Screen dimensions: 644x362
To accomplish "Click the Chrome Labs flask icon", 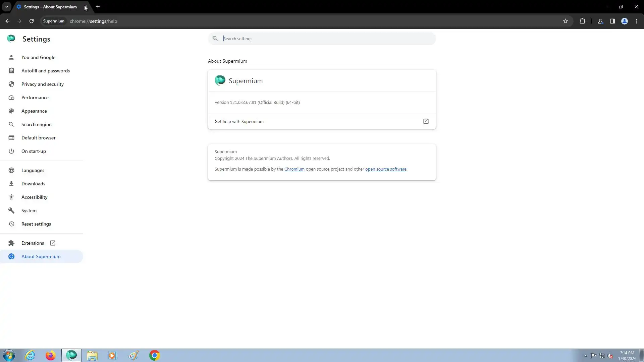I will (600, 21).
